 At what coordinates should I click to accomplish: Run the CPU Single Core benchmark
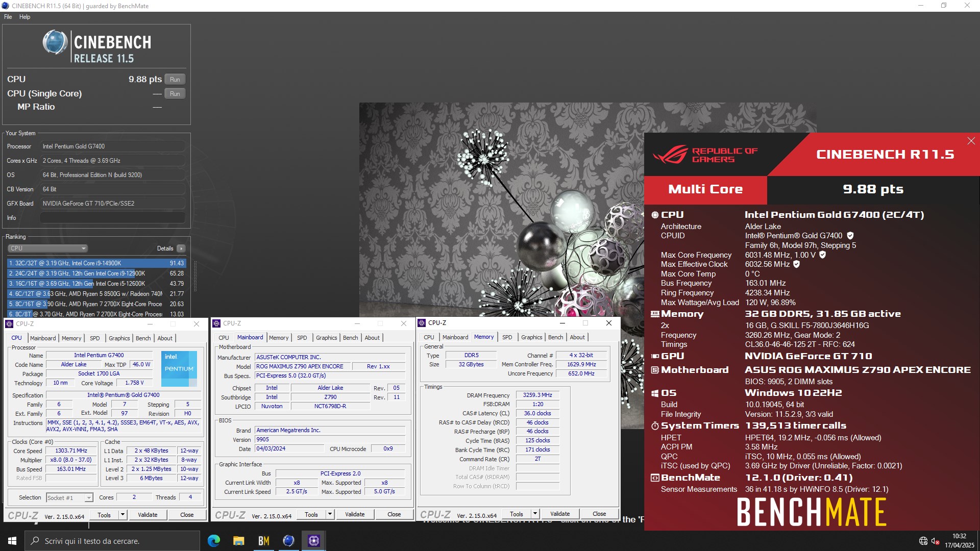175,93
